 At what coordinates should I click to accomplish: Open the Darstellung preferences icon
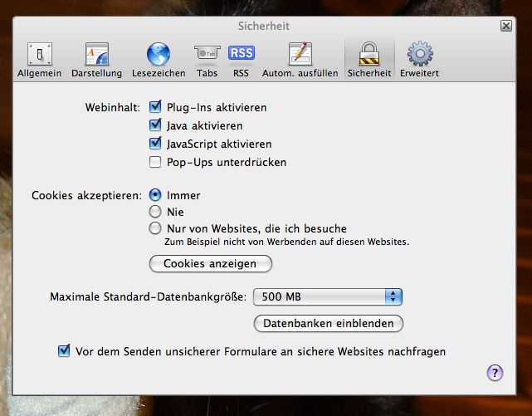97,54
